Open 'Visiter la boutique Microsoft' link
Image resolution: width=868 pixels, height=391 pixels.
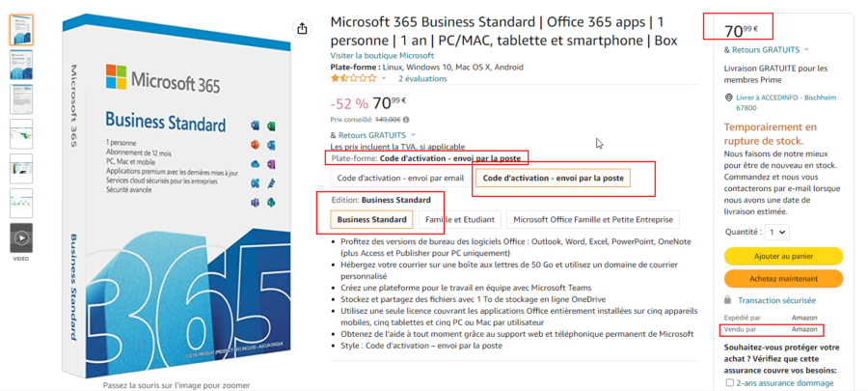tap(382, 56)
